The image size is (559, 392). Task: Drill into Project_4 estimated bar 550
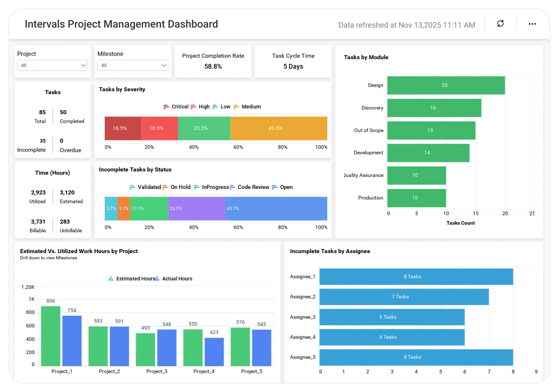[x=193, y=348]
